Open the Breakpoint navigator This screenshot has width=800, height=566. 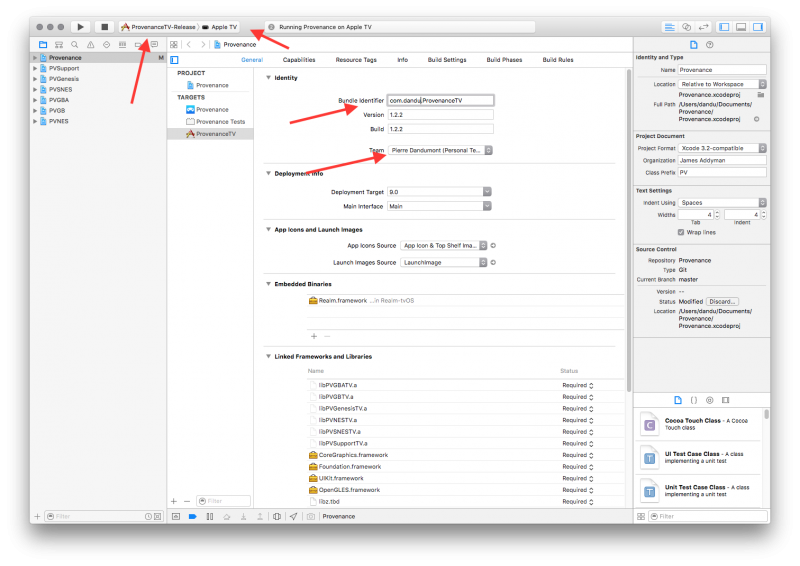pyautogui.click(x=138, y=44)
